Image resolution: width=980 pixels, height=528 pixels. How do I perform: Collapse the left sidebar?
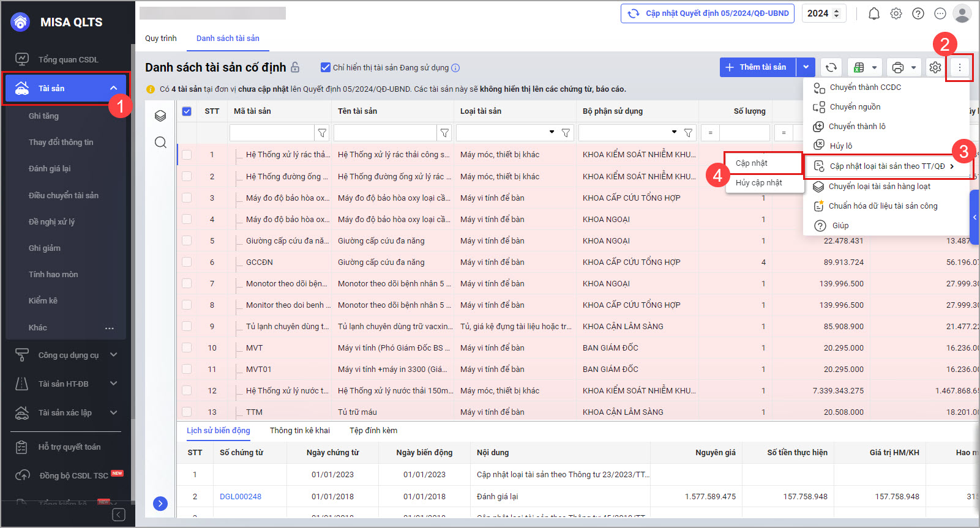click(x=119, y=515)
